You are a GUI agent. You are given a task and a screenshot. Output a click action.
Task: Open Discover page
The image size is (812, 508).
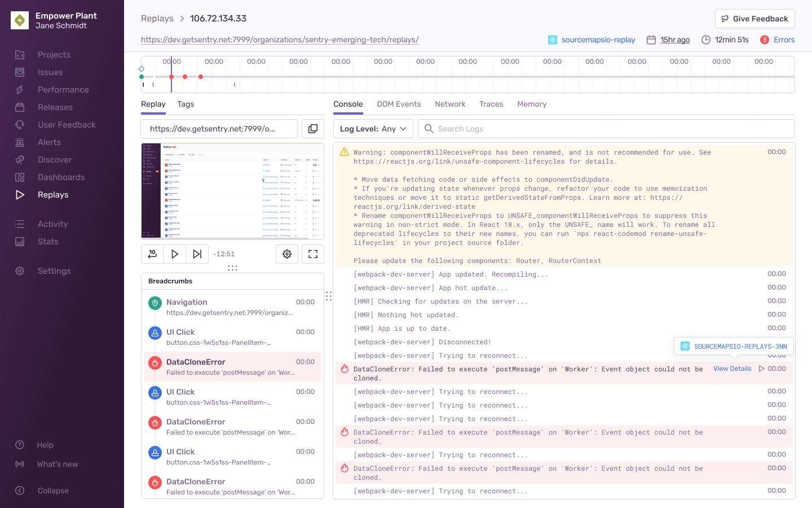[55, 160]
